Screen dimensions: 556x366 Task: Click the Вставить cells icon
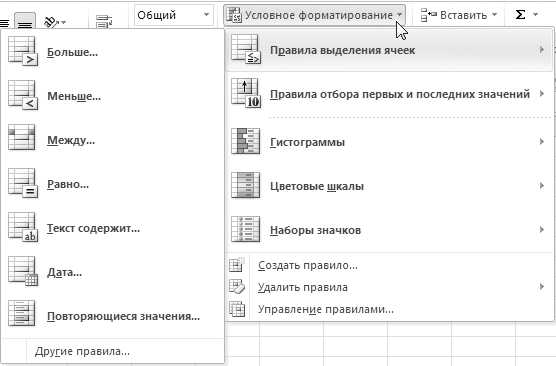[428, 15]
